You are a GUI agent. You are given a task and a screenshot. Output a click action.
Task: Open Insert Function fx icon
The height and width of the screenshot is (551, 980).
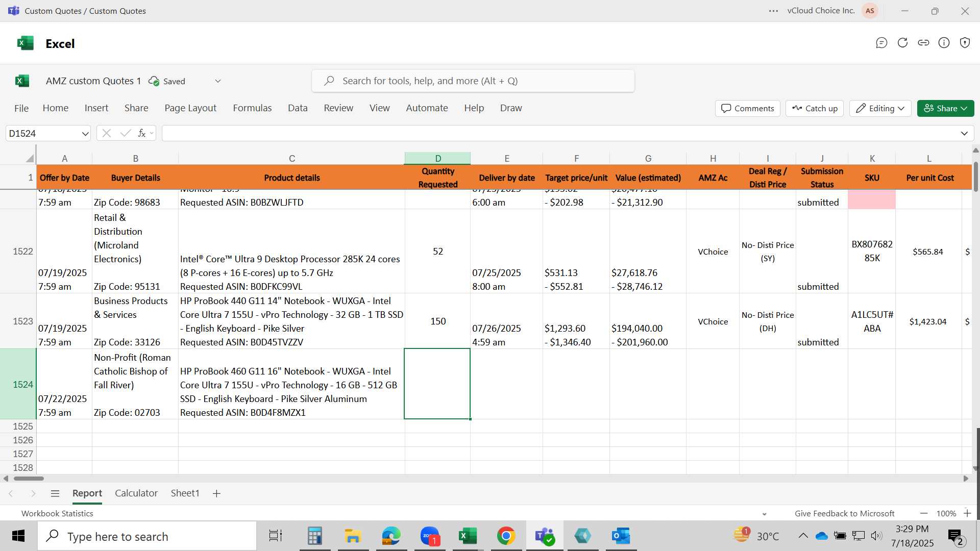pos(142,133)
